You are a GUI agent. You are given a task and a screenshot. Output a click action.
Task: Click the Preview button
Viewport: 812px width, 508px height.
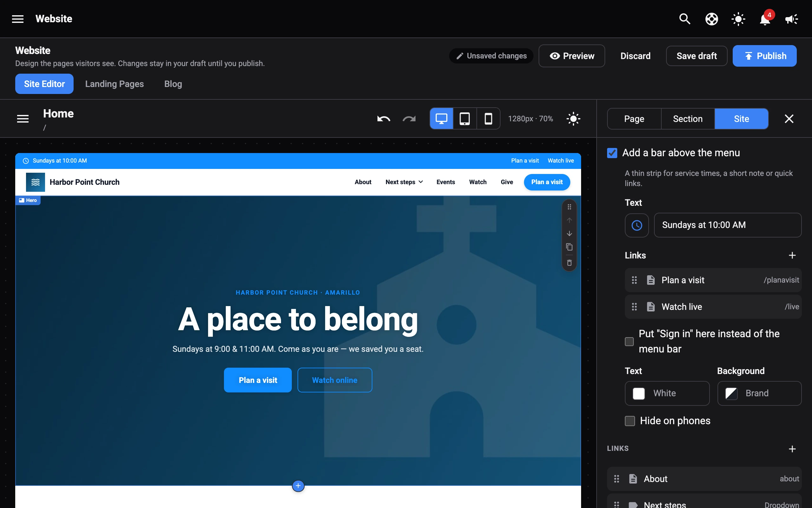tap(572, 56)
